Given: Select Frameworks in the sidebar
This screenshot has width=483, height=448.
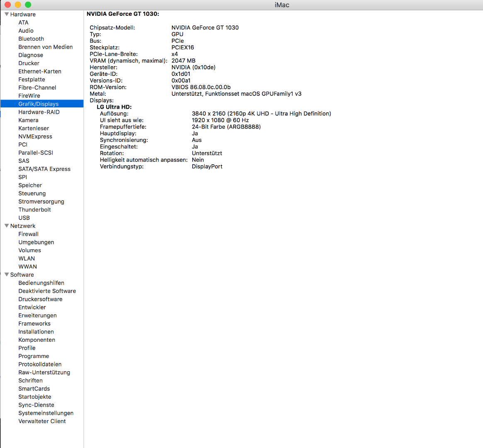Looking at the screenshot, I should (x=34, y=324).
